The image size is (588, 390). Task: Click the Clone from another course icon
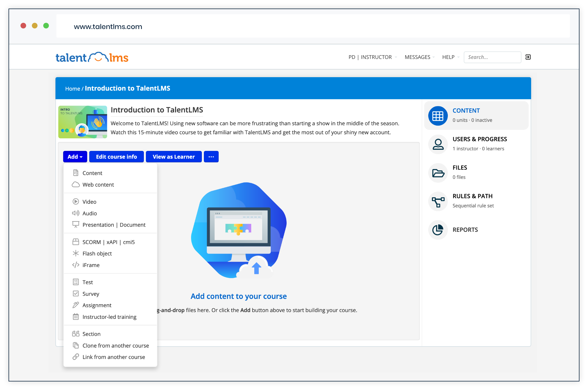(76, 345)
